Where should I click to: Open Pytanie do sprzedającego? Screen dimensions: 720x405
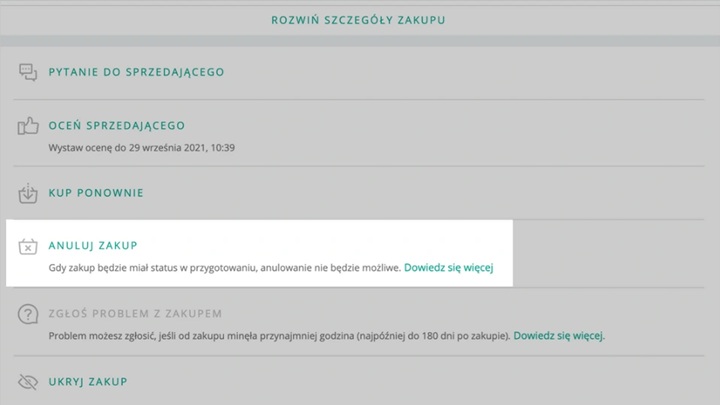(136, 72)
